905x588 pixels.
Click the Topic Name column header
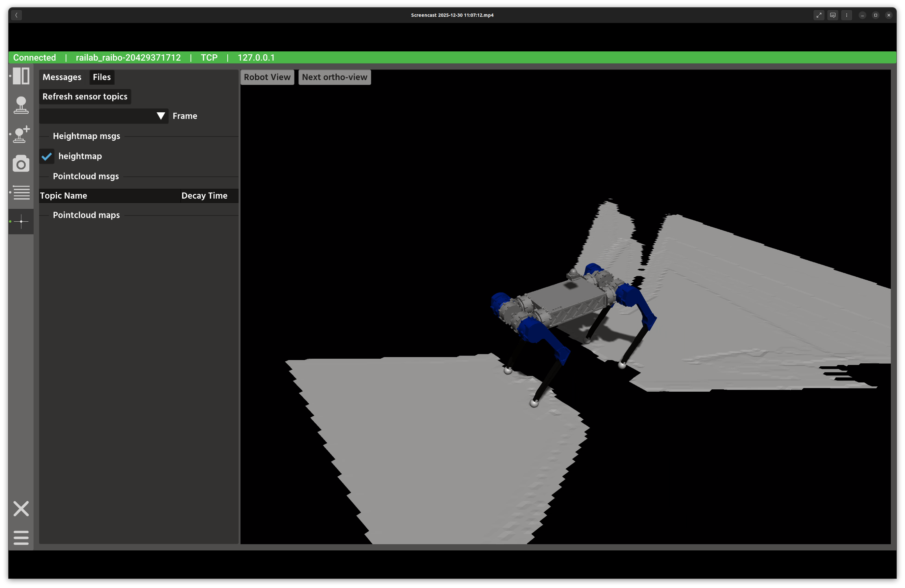click(64, 196)
